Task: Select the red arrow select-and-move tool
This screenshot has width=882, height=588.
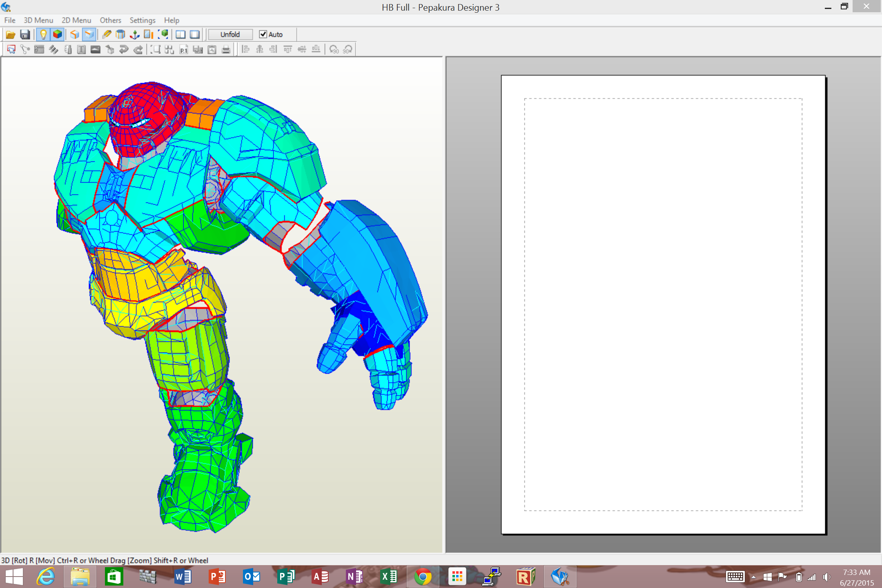Action: point(11,49)
